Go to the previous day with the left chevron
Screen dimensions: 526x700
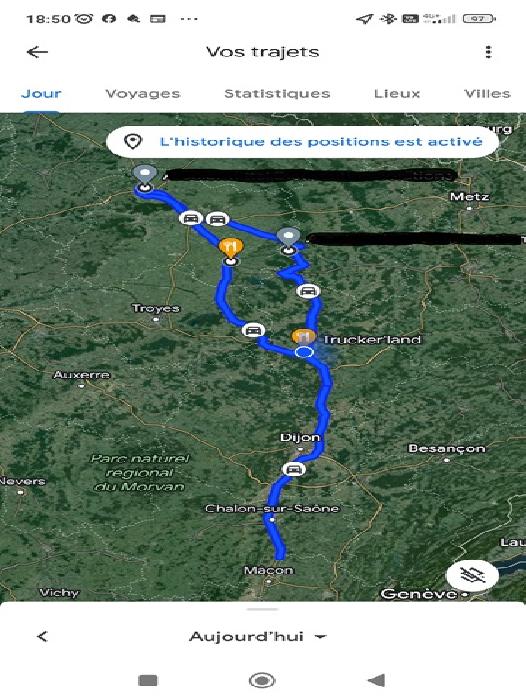[x=42, y=636]
